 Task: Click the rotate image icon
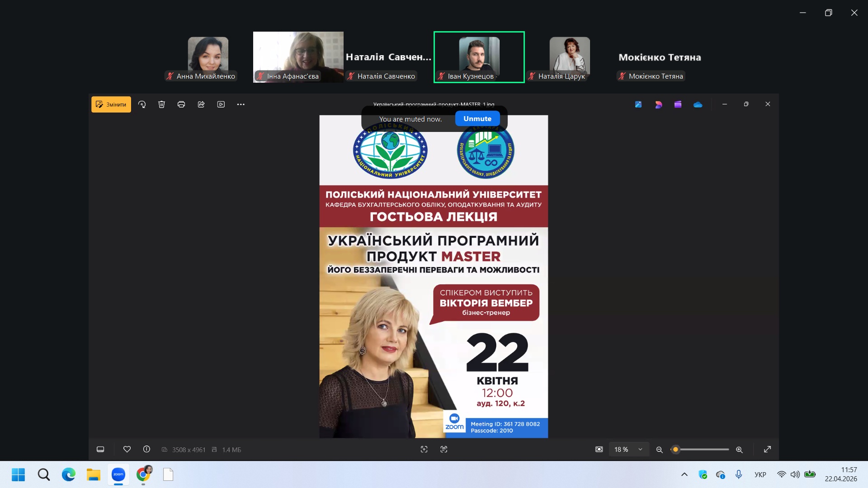tap(142, 104)
